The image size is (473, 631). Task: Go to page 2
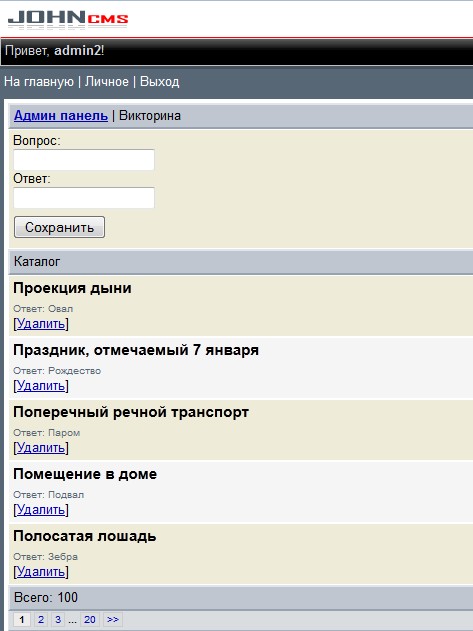[x=41, y=619]
